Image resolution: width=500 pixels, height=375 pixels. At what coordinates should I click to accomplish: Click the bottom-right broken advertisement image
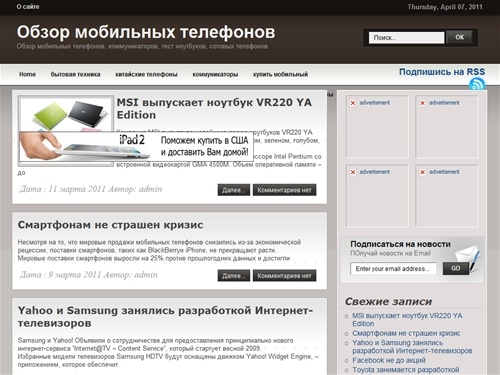(x=446, y=196)
